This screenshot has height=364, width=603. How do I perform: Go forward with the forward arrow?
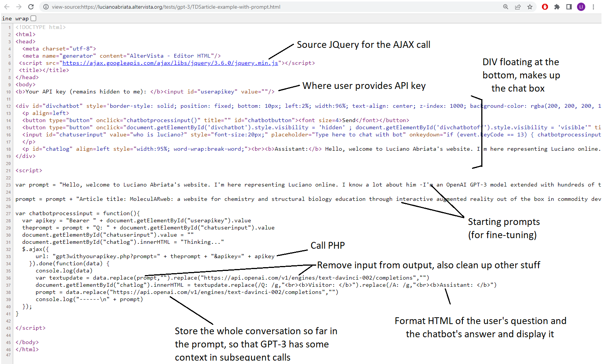19,7
